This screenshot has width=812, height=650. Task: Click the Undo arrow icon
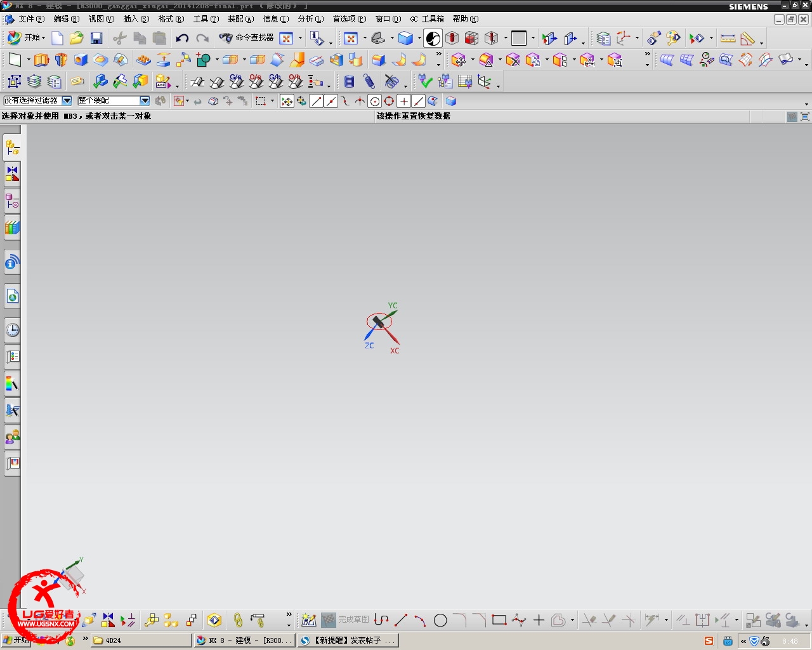(183, 38)
